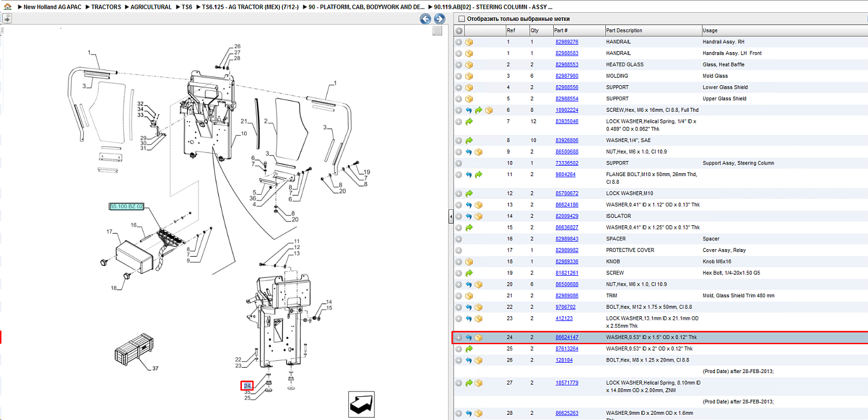This screenshot has height=420, width=868.
Task: Go to the next diagram with right arrow
Action: [x=439, y=19]
